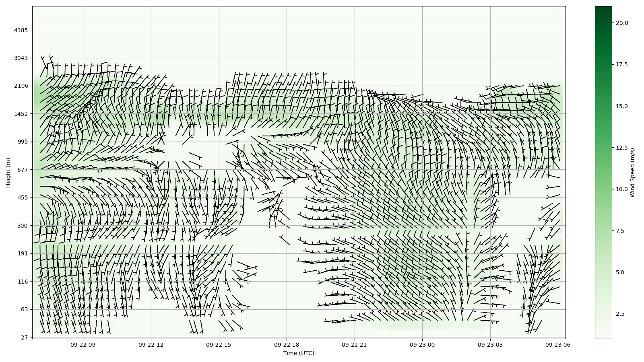Viewport: 644px width, 362px height.
Task: Click the 09-22 21 time axis tick label
Action: (x=355, y=345)
